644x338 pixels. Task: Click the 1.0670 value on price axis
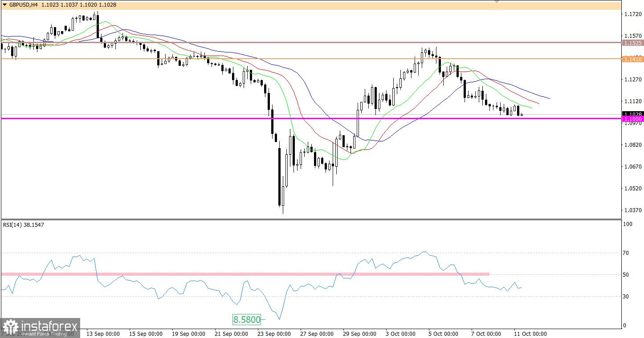633,167
